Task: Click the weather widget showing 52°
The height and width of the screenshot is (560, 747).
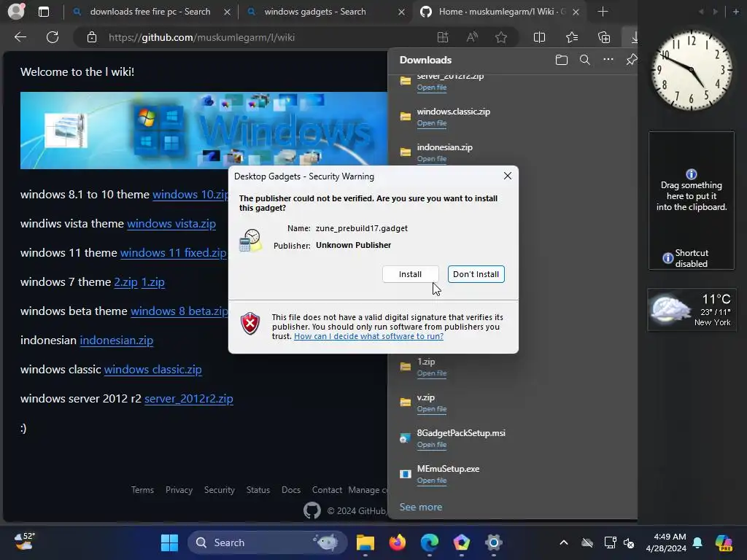Action: tap(24, 542)
